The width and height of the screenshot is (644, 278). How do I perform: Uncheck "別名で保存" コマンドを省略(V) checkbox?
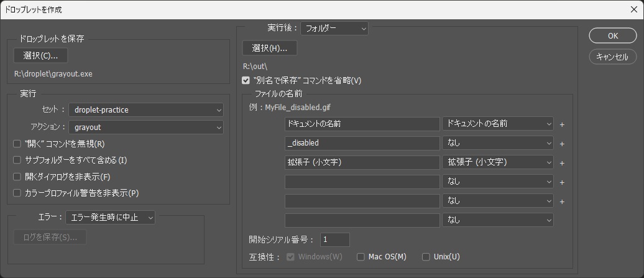(x=246, y=80)
